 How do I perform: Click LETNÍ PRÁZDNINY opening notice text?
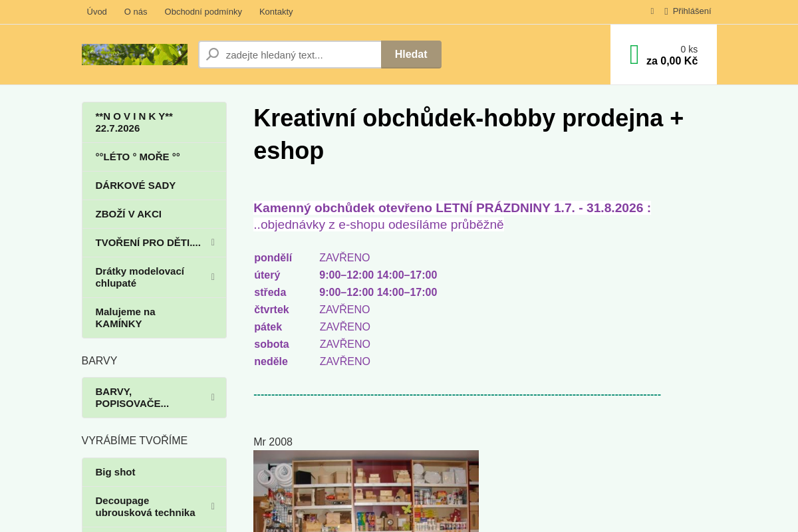(x=452, y=208)
